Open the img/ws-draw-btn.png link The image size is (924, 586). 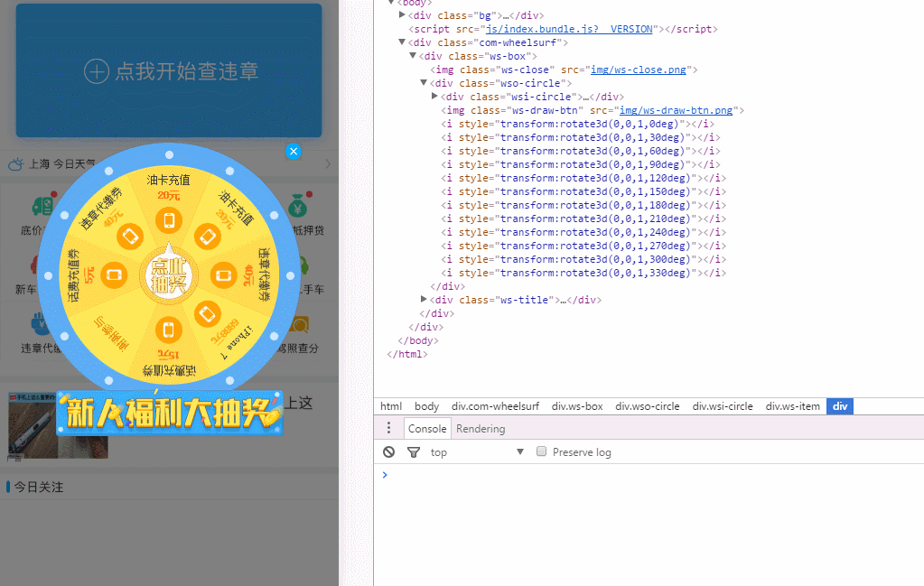coord(676,110)
